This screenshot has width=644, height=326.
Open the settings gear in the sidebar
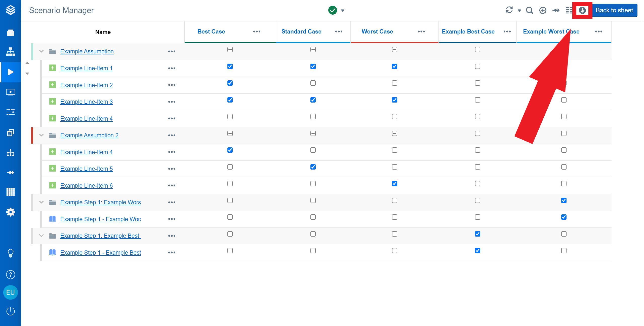(10, 212)
